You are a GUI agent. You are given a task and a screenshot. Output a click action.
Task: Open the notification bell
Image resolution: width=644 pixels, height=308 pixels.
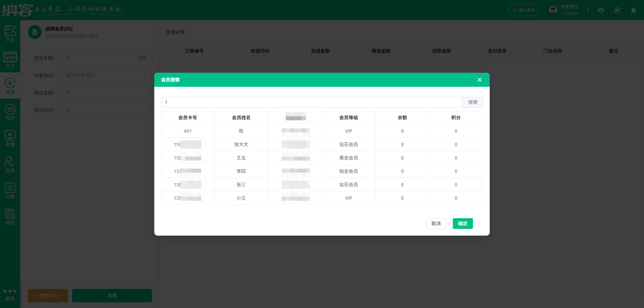[x=634, y=10]
